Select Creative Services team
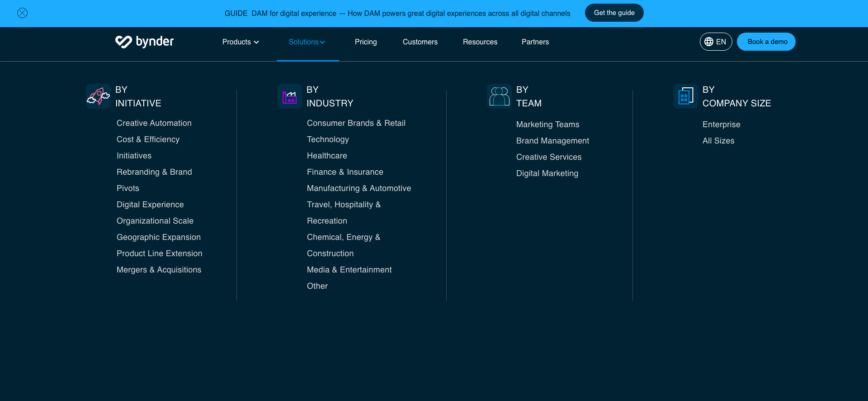 (549, 157)
